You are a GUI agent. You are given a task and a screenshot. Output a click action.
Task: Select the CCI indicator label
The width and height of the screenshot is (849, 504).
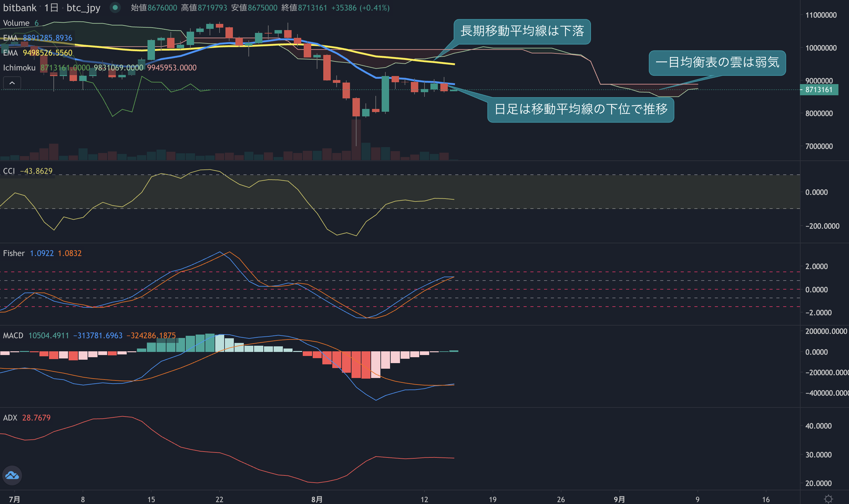pyautogui.click(x=9, y=171)
